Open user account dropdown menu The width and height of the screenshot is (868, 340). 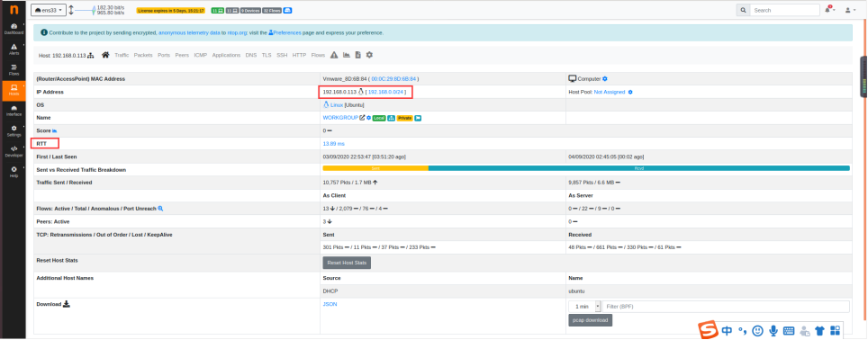(x=851, y=10)
